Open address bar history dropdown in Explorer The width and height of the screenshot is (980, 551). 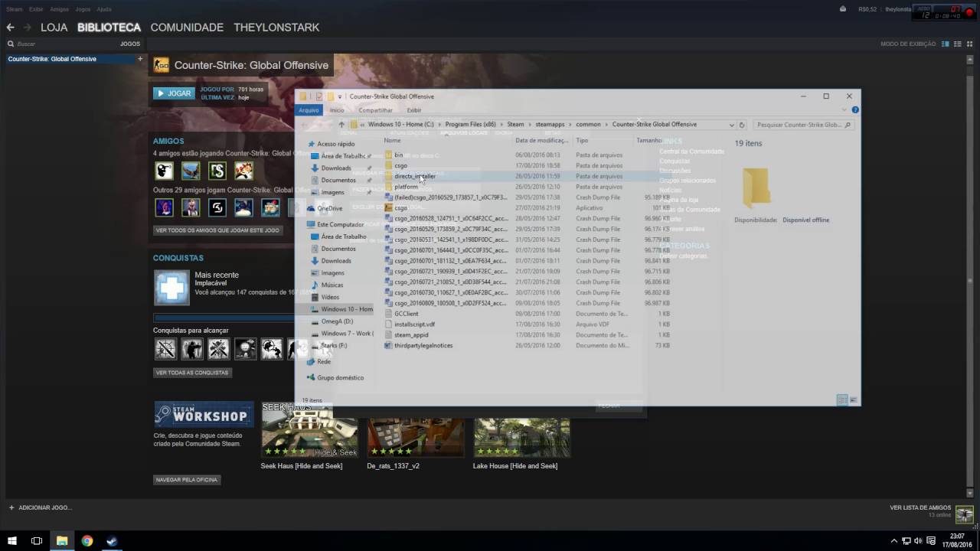coord(731,124)
